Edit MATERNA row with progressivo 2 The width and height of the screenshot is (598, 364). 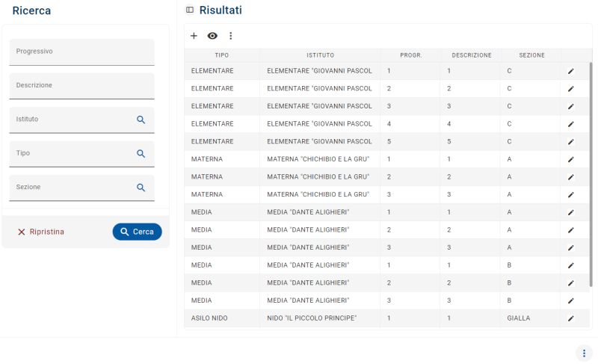(x=570, y=177)
